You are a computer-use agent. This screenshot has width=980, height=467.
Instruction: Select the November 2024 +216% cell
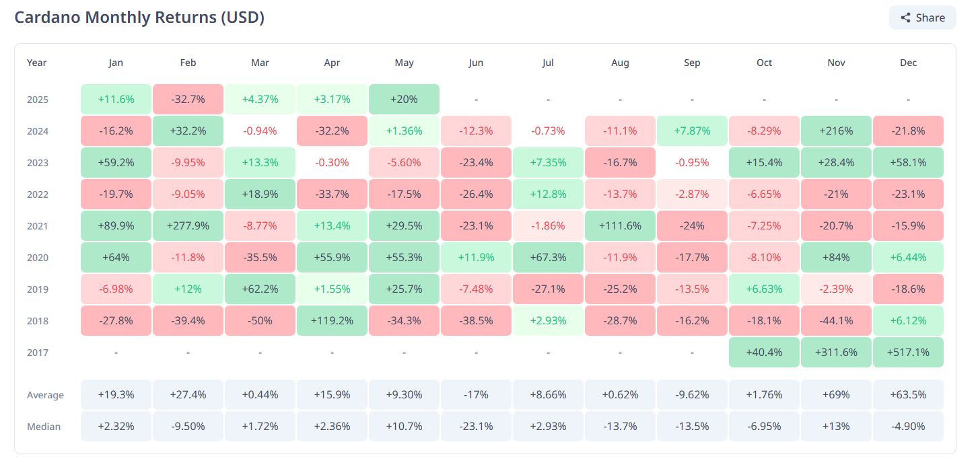click(x=836, y=131)
